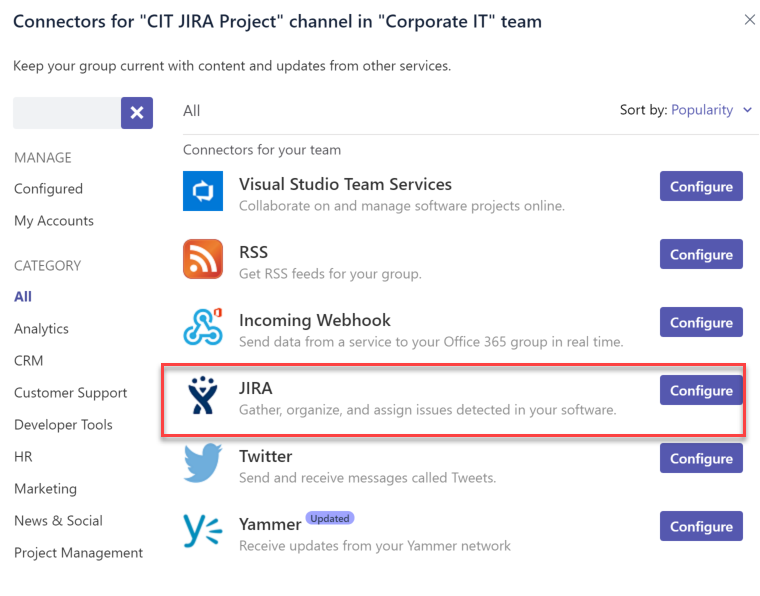The width and height of the screenshot is (760, 596).
Task: Select the Project Management category
Action: click(79, 553)
